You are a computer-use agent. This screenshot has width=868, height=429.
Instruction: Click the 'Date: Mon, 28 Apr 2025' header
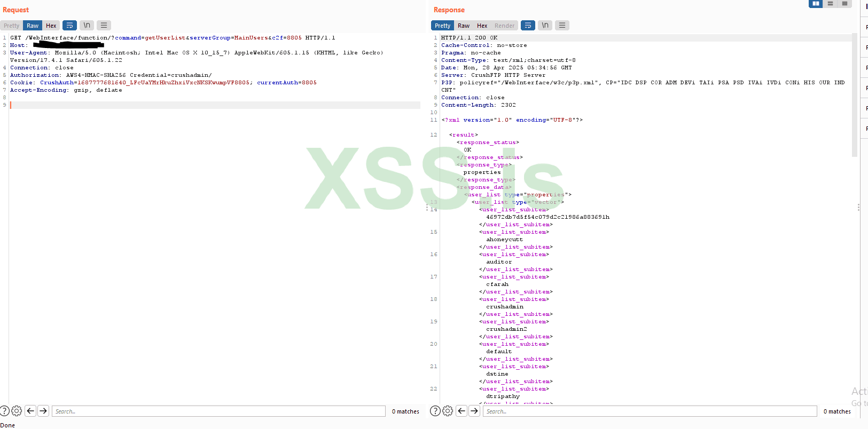[506, 68]
